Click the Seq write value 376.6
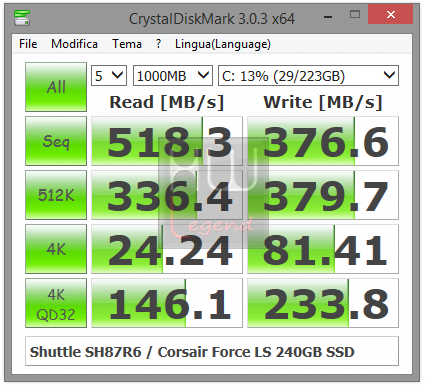This screenshot has height=386, width=427. coord(323,141)
